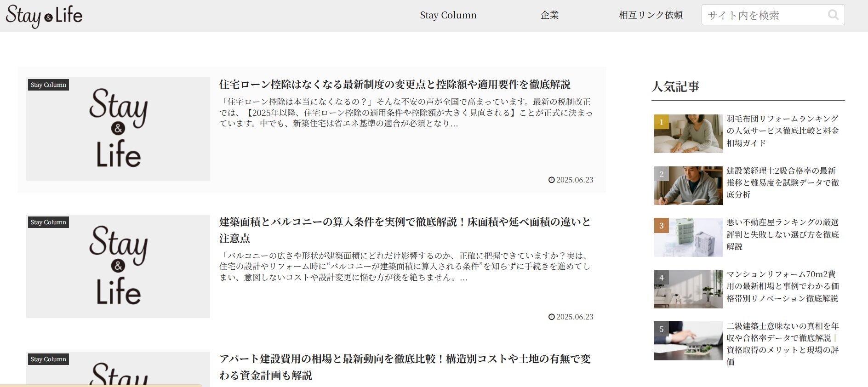Click thumbnail of 住宅ローン控除 article

click(x=118, y=129)
